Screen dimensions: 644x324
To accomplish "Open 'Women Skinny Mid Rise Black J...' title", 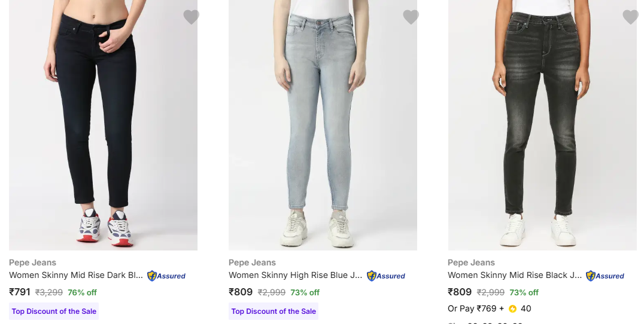I will (514, 276).
